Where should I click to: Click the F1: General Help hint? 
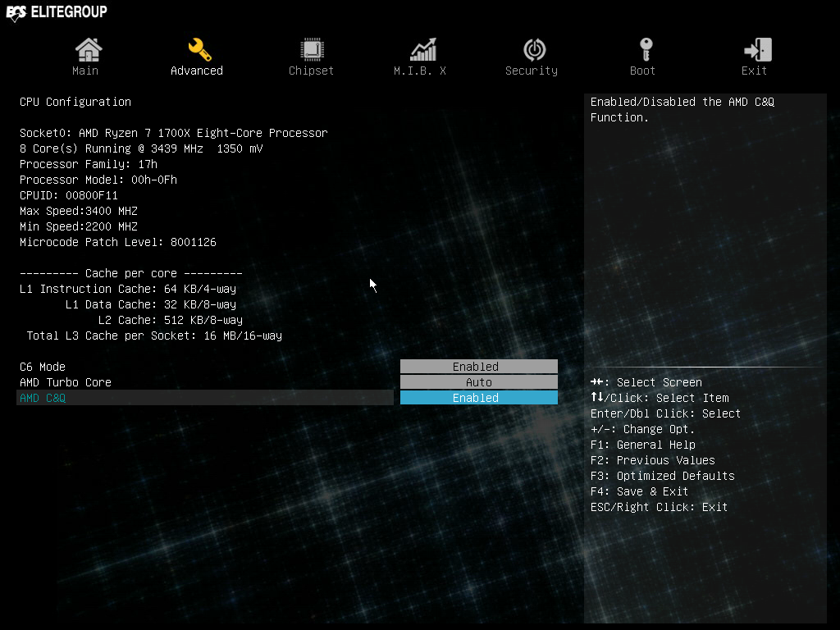click(643, 445)
